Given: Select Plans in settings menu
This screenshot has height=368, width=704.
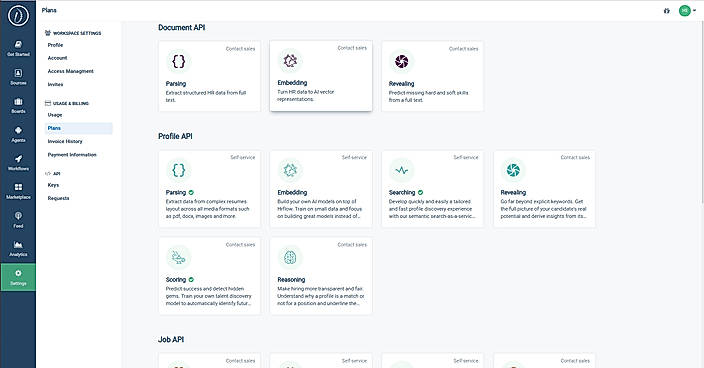Looking at the screenshot, I should pyautogui.click(x=79, y=128).
